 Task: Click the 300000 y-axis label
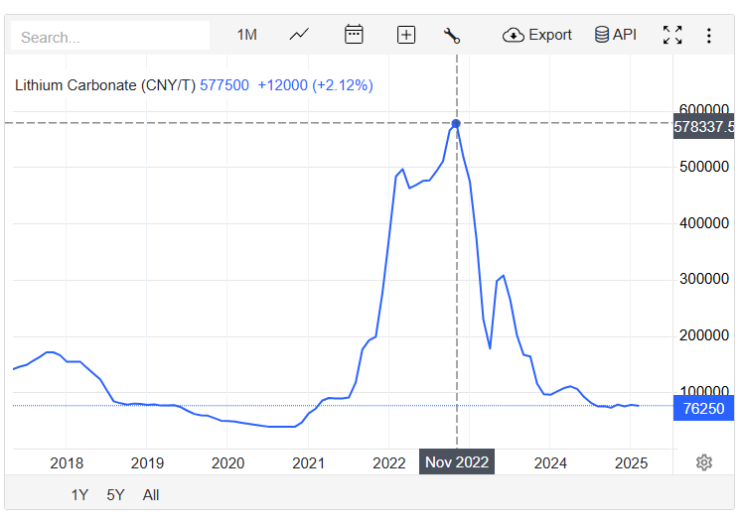[704, 279]
